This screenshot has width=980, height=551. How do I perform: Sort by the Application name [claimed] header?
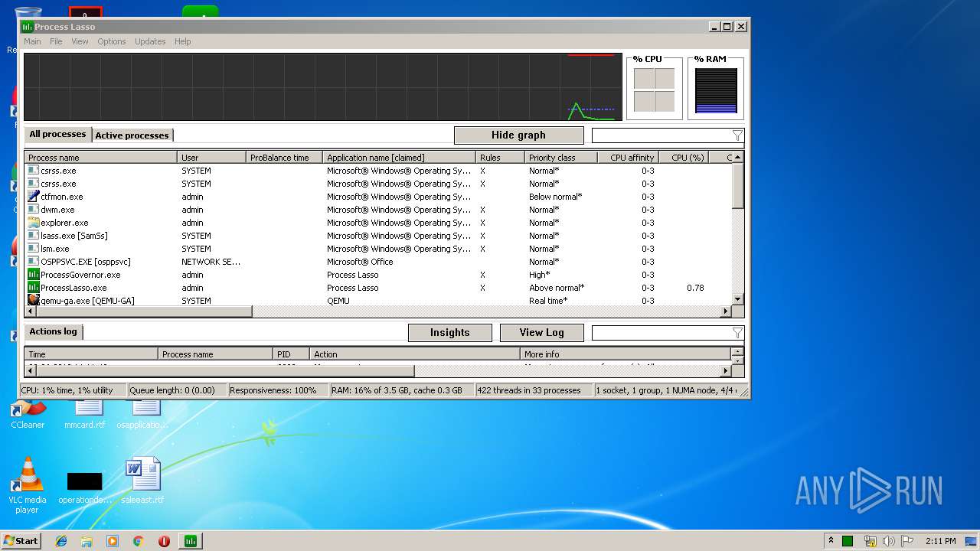(399, 158)
